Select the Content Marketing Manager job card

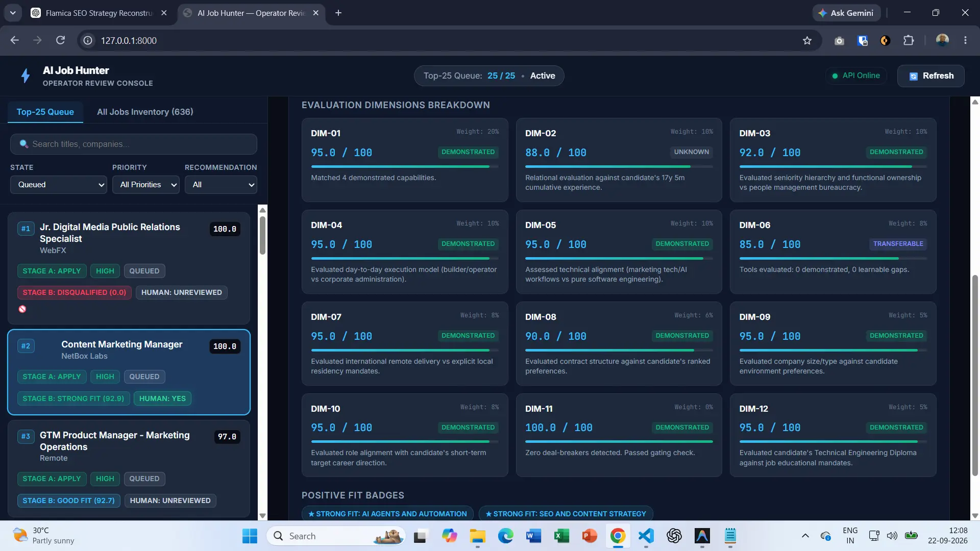click(129, 372)
